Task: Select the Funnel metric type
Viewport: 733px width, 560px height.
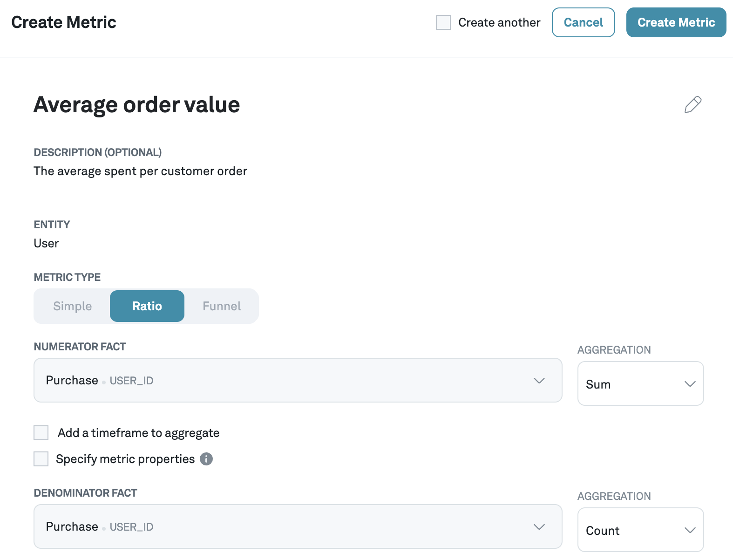Action: pyautogui.click(x=222, y=306)
